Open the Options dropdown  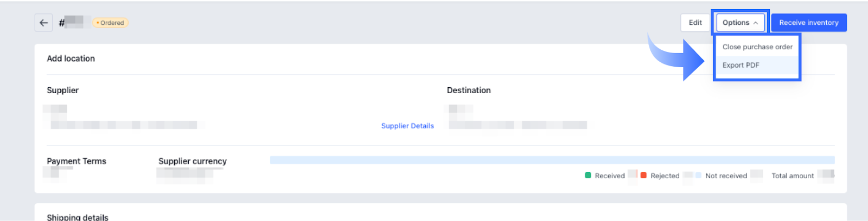(x=740, y=23)
